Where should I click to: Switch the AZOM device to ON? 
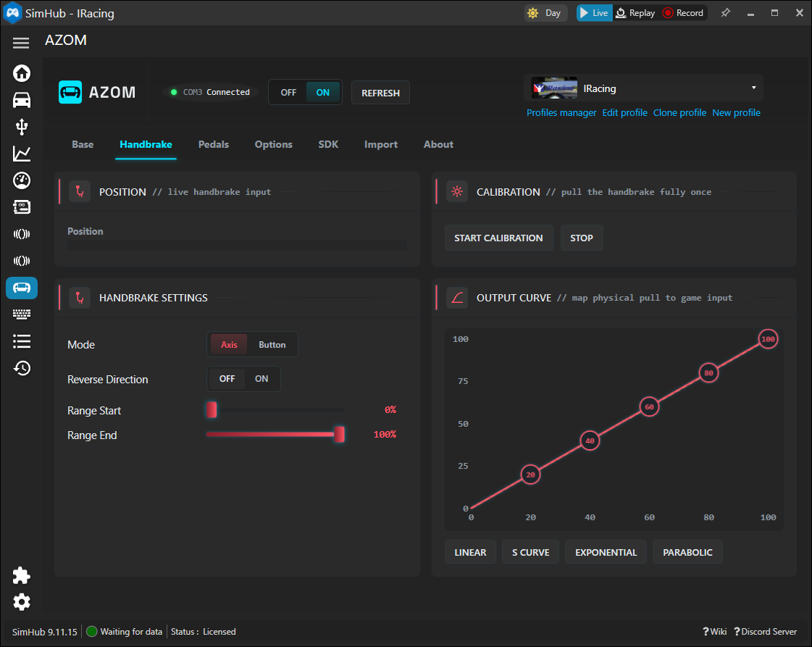tap(322, 92)
